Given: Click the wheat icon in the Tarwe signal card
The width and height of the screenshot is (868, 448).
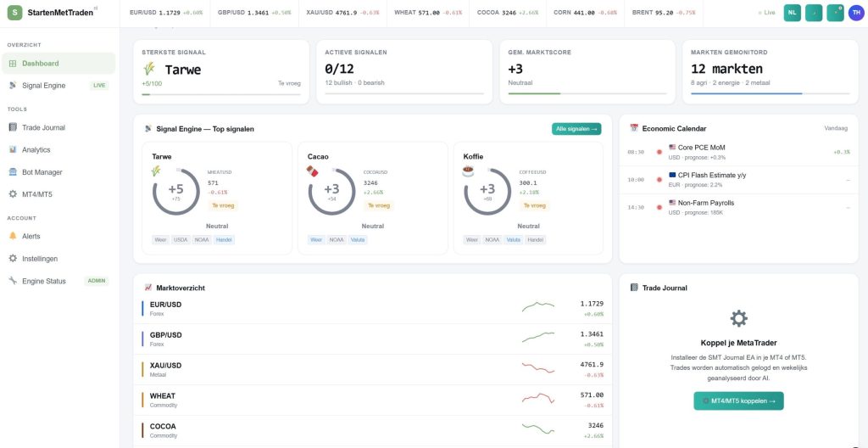Looking at the screenshot, I should click(157, 171).
